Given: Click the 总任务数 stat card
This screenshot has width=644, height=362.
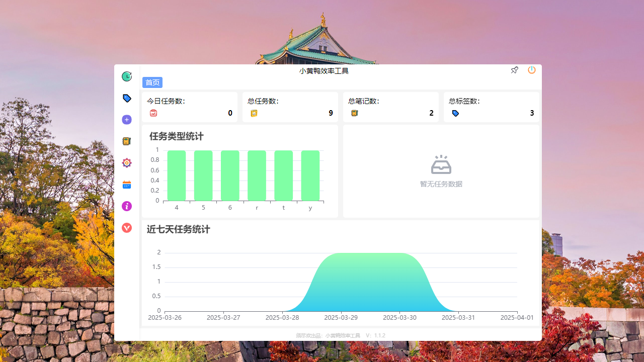Looking at the screenshot, I should click(x=290, y=107).
